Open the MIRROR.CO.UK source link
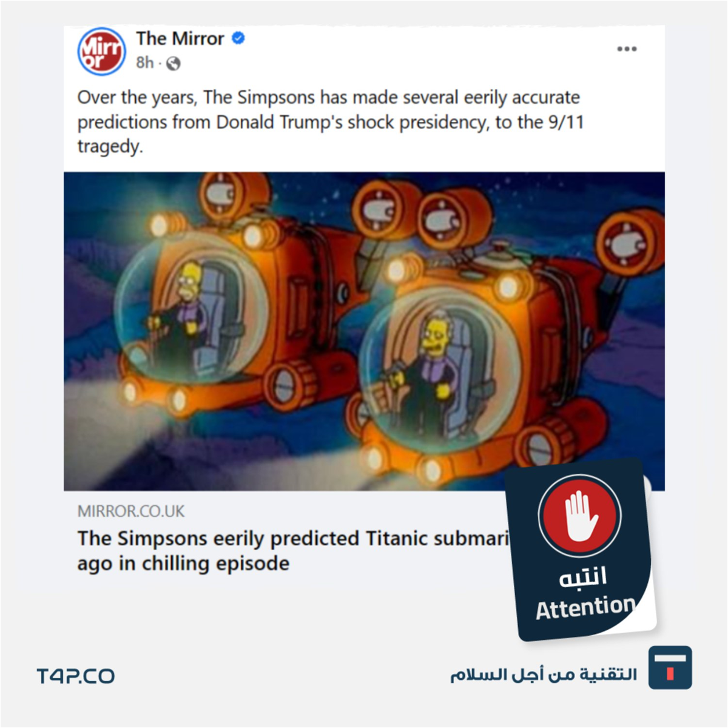Image resolution: width=728 pixels, height=728 pixels. click(x=131, y=511)
